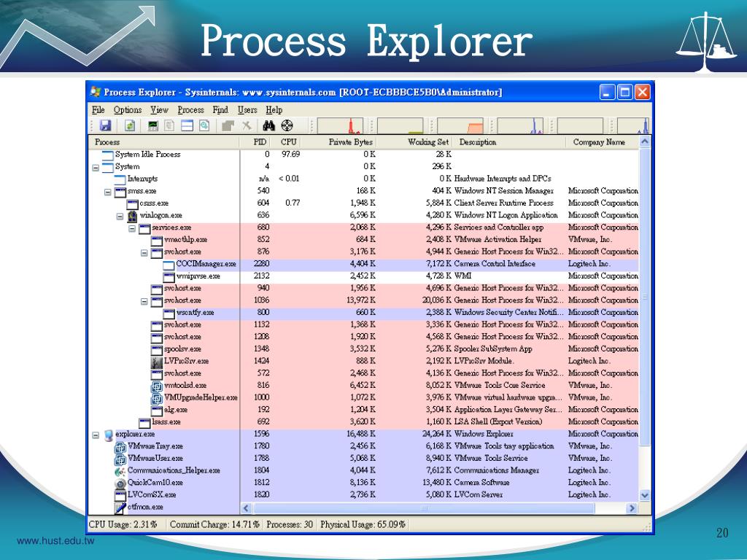
Task: Collapse the System process tree node
Action: [96, 168]
